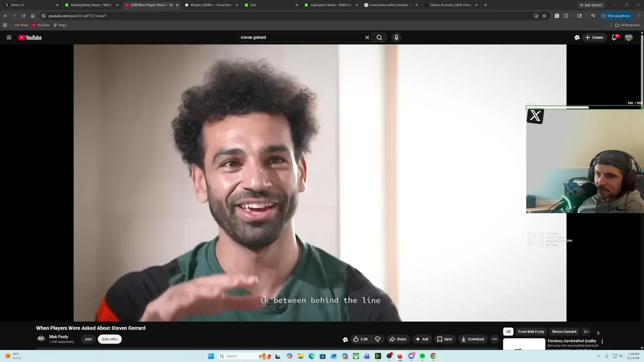Click the Create button in YouTube header
Viewport: 644px width, 362px height.
pyautogui.click(x=594, y=37)
